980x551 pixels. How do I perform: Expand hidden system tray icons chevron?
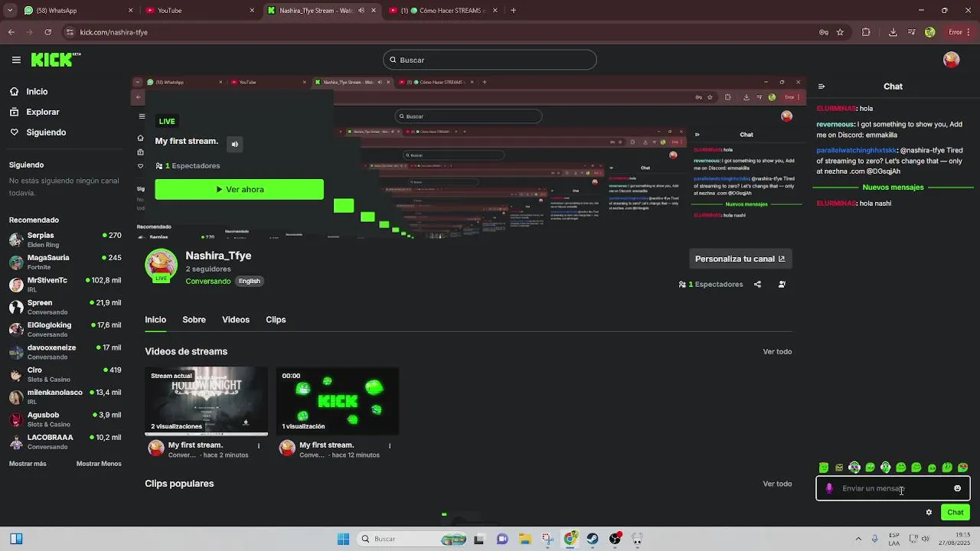click(x=860, y=539)
